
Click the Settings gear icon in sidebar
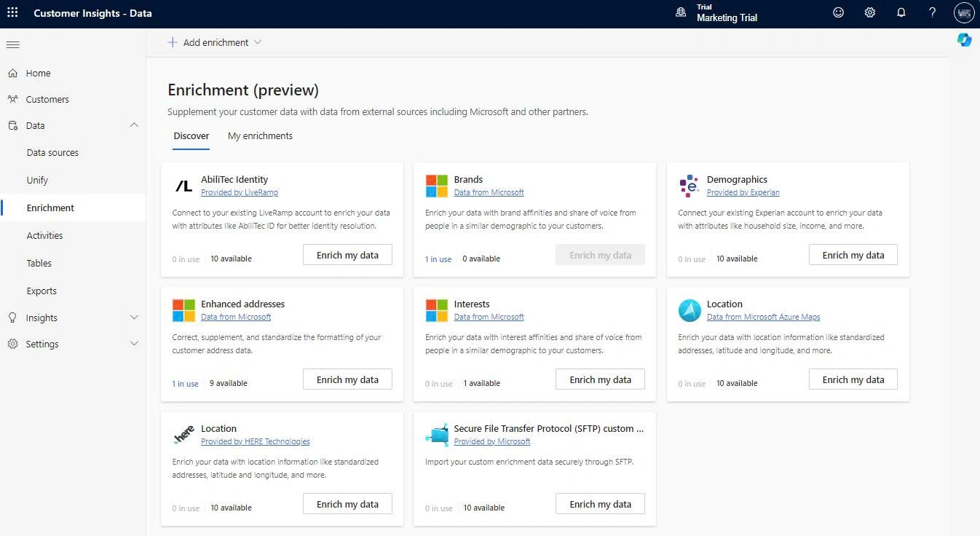(12, 344)
